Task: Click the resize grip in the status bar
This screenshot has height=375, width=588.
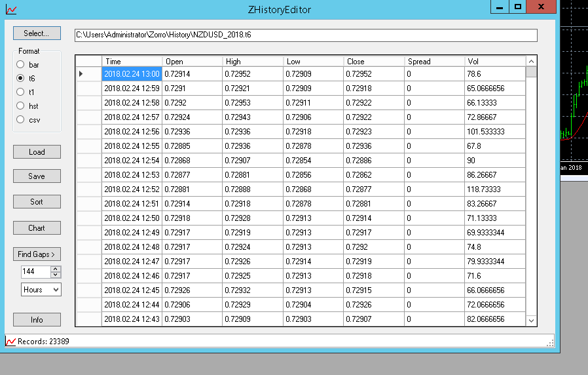Action: (550, 343)
